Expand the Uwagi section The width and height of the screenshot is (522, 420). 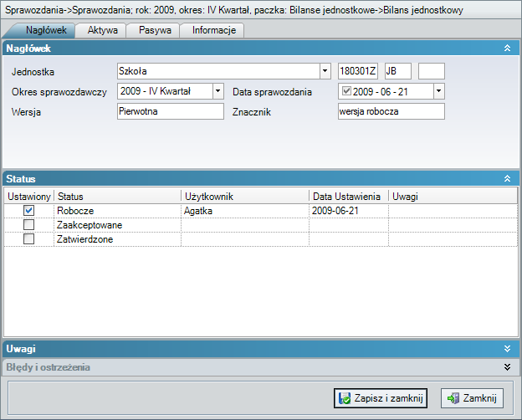(x=507, y=349)
